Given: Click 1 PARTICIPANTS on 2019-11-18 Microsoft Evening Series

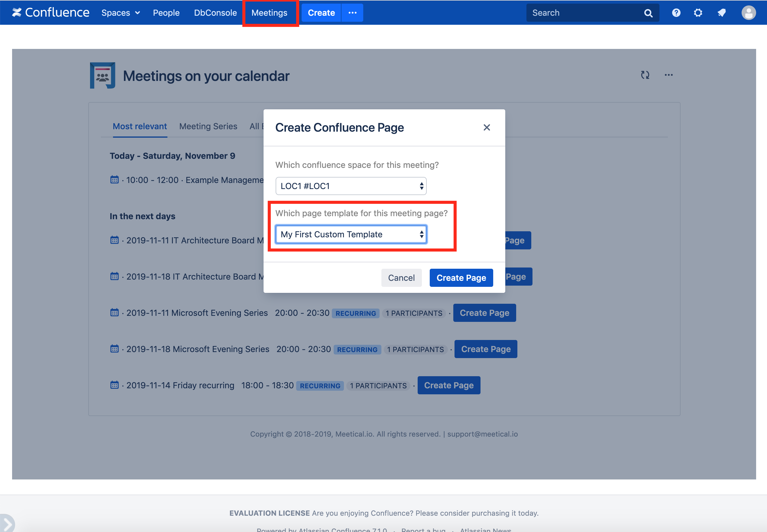Looking at the screenshot, I should pyautogui.click(x=415, y=350).
